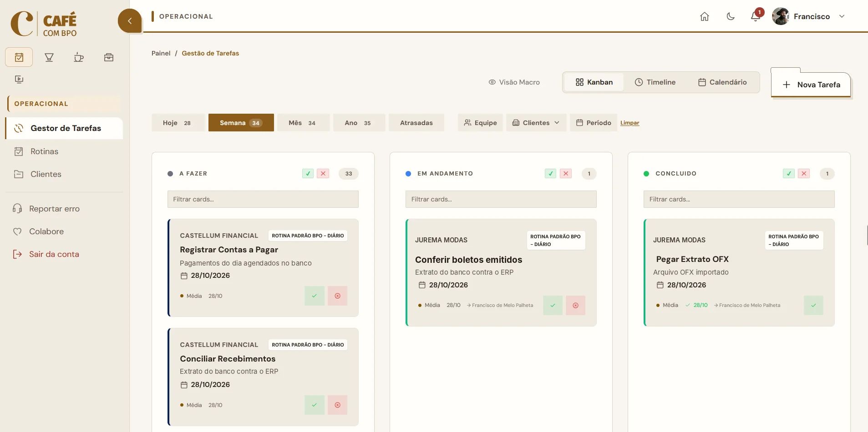Collapse the sidebar with the chevron button
This screenshot has height=432, width=868.
(x=130, y=21)
